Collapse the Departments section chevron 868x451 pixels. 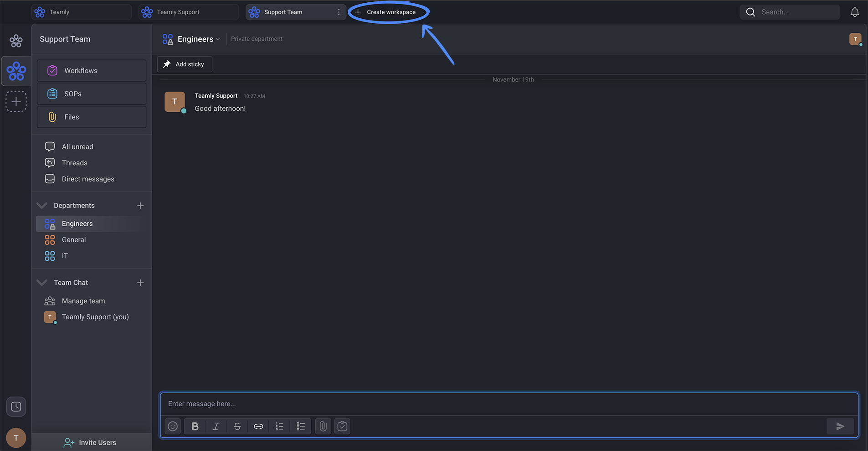point(42,206)
